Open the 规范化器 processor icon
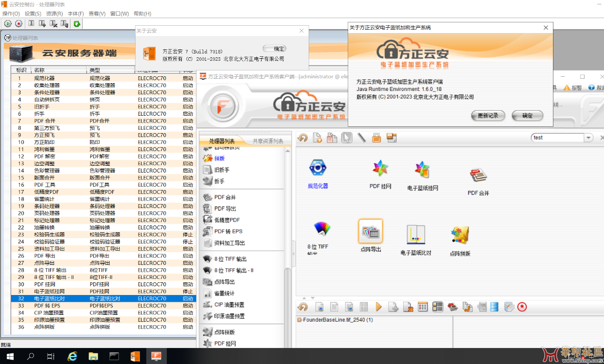This screenshot has height=364, width=604. tap(318, 169)
